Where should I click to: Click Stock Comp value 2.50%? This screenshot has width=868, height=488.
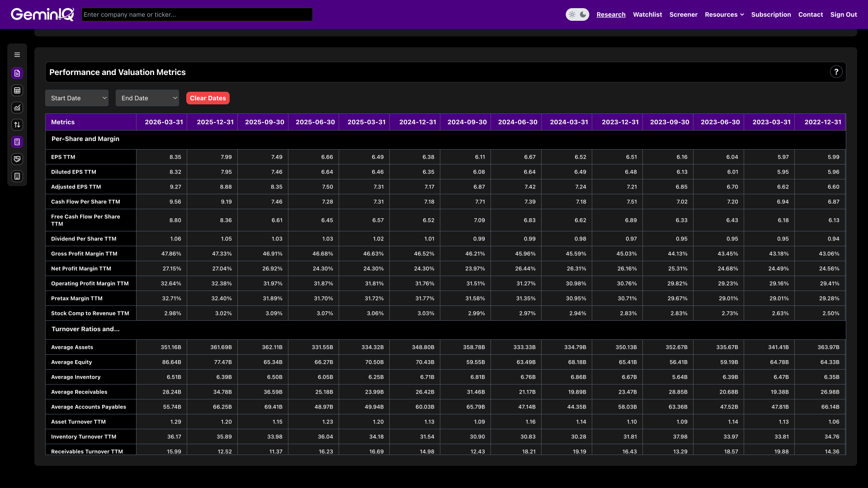click(831, 314)
